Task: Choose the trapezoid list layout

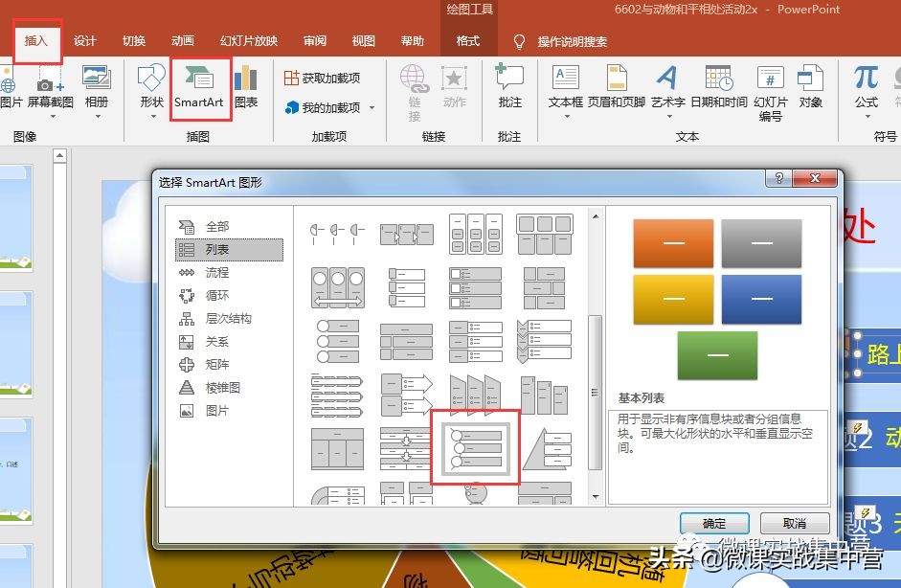Action: click(x=476, y=395)
